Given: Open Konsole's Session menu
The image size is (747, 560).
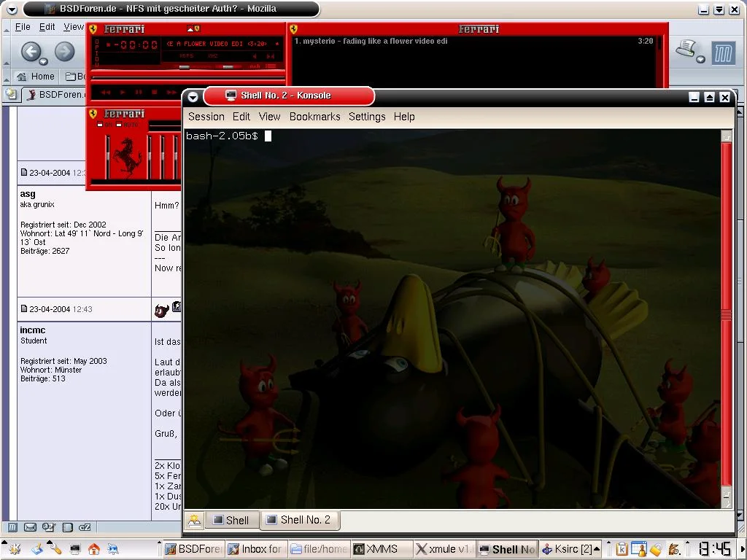Looking at the screenshot, I should [206, 117].
